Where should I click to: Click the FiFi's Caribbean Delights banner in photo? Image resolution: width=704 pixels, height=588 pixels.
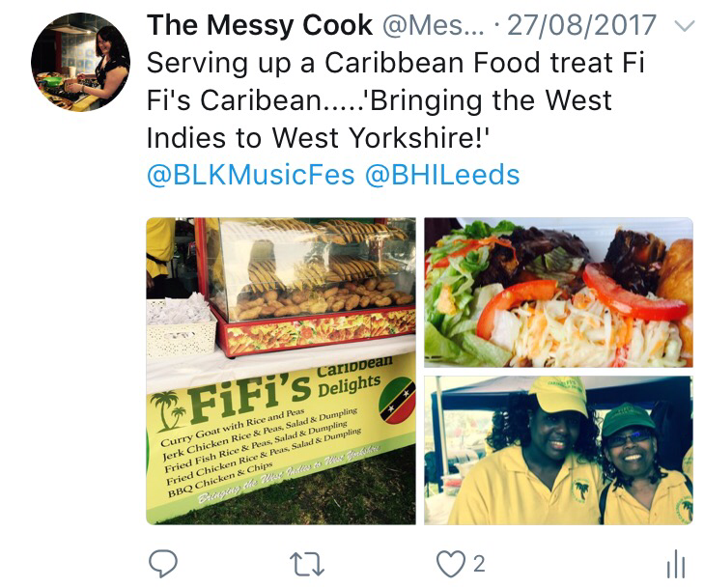[x=281, y=431]
